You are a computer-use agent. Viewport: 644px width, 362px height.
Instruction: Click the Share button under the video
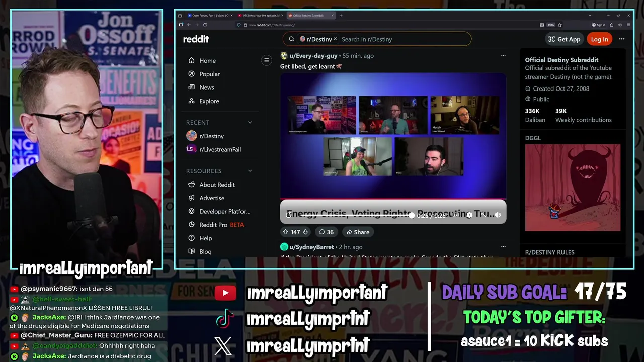point(358,232)
